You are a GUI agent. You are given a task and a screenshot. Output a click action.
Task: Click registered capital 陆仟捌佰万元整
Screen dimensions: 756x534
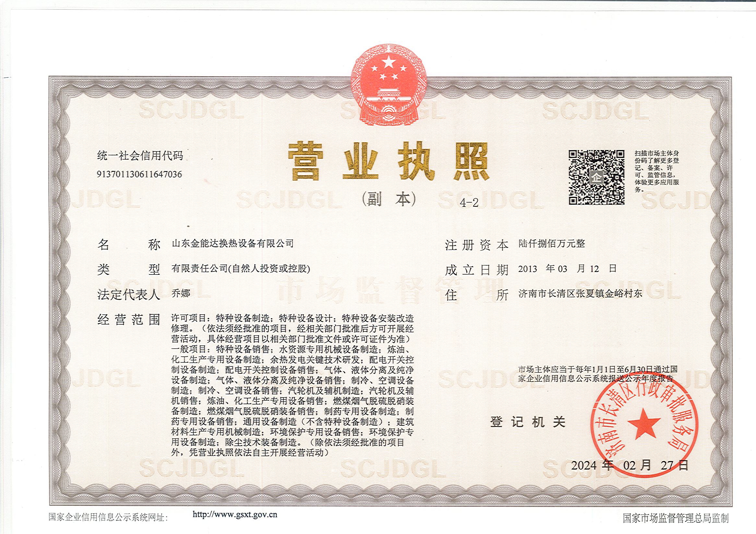click(x=551, y=243)
